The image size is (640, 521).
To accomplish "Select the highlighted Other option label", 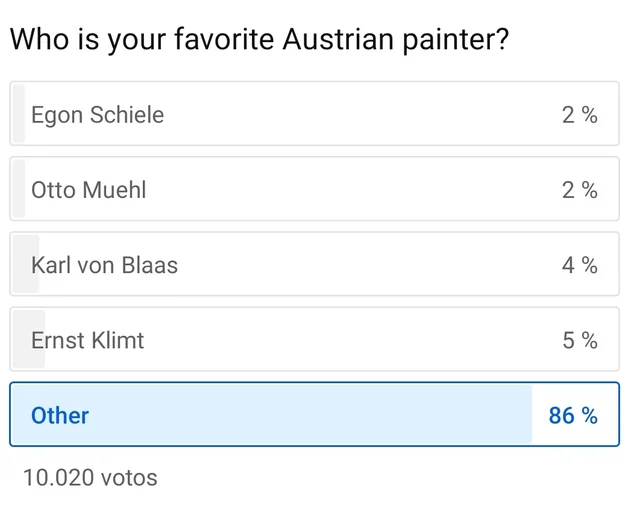I will pos(60,415).
